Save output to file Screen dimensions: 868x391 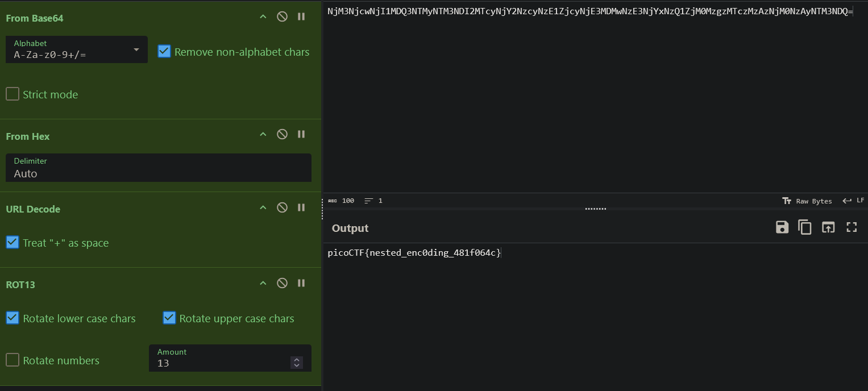pyautogui.click(x=782, y=227)
